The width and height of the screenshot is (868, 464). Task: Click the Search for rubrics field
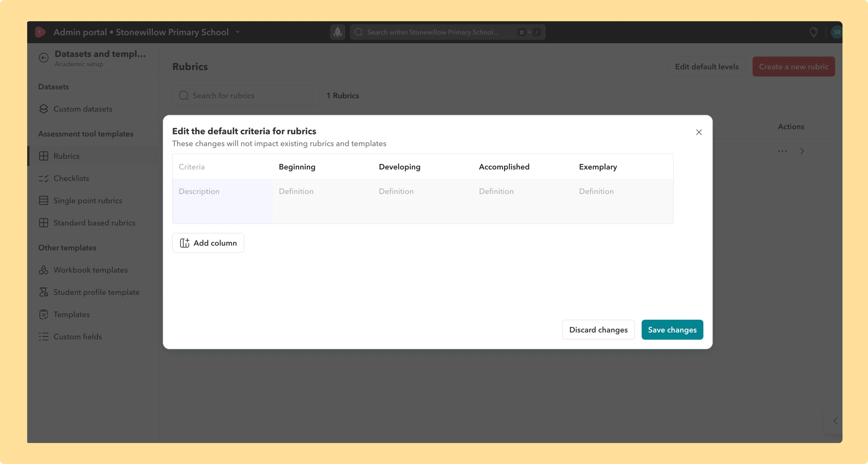[246, 96]
